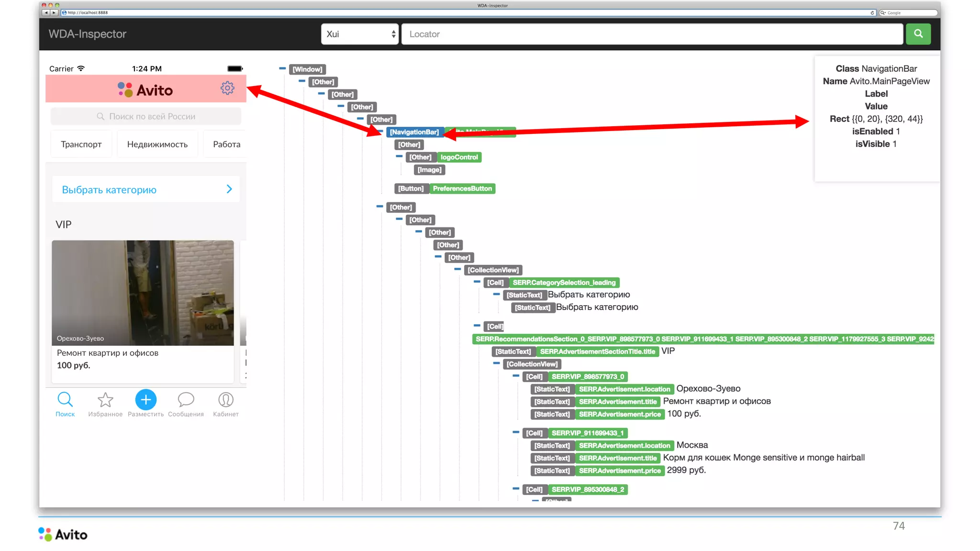Click the logoControl tree label
The image size is (980, 551).
(459, 157)
